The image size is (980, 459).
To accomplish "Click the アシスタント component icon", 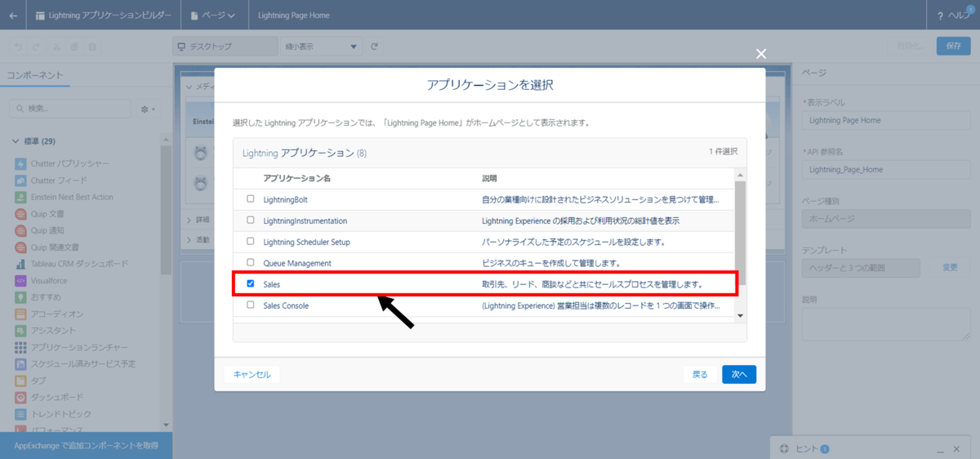I will tap(20, 330).
